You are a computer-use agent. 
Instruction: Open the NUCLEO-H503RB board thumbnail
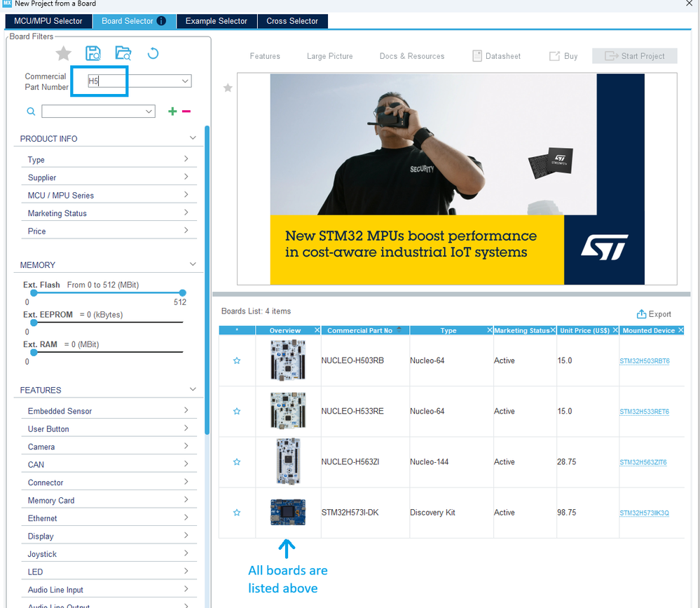288,360
